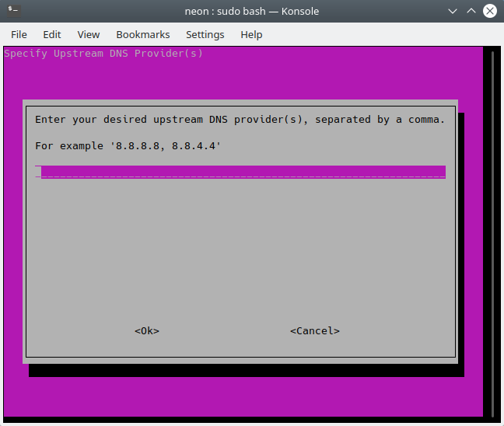
Task: Click empty gray area between input and buttons
Action: 241,249
